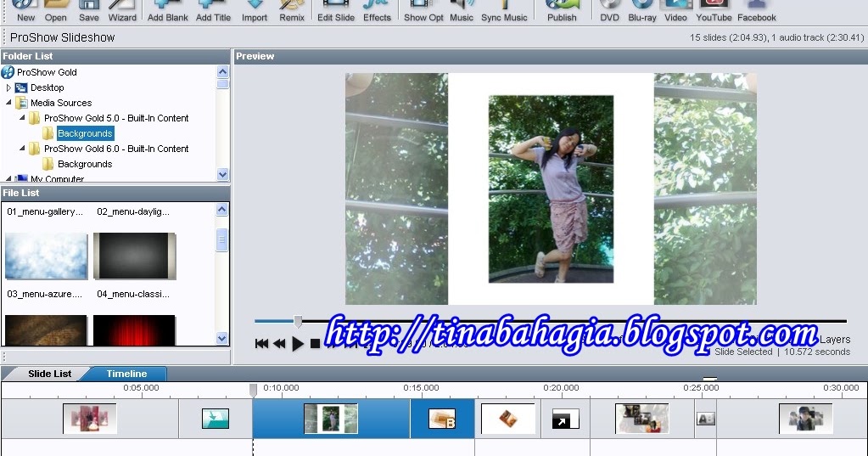Click file name 02_menu-daylig

[133, 211]
